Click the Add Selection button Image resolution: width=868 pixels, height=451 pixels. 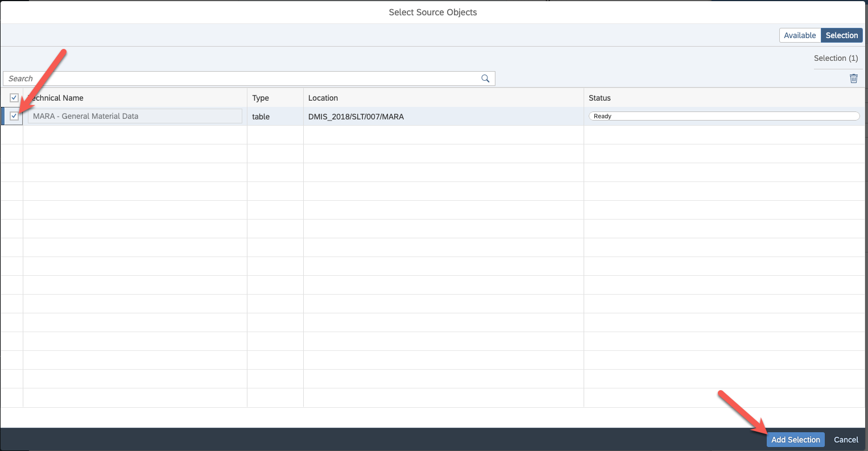[x=795, y=440]
